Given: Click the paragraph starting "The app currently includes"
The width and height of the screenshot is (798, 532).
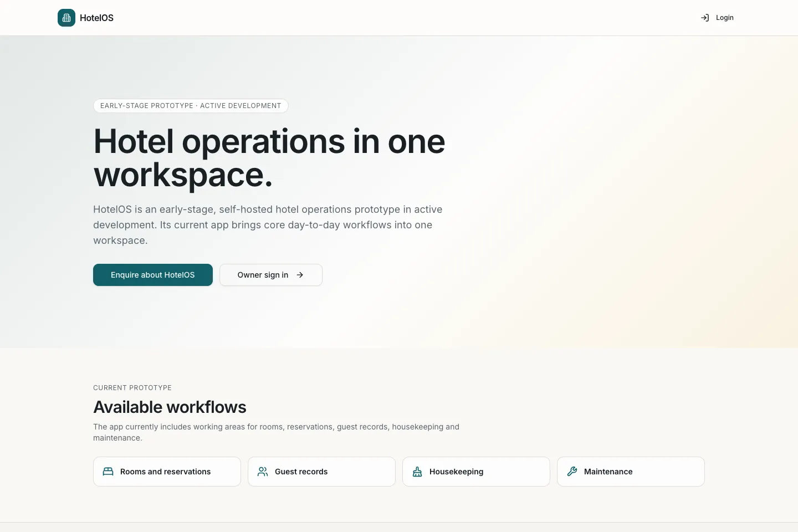Looking at the screenshot, I should (x=276, y=432).
